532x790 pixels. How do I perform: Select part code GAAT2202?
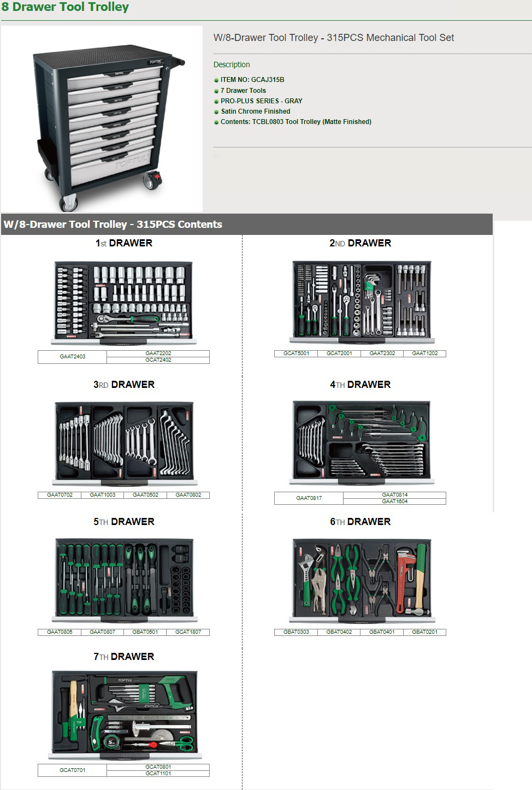coord(158,353)
